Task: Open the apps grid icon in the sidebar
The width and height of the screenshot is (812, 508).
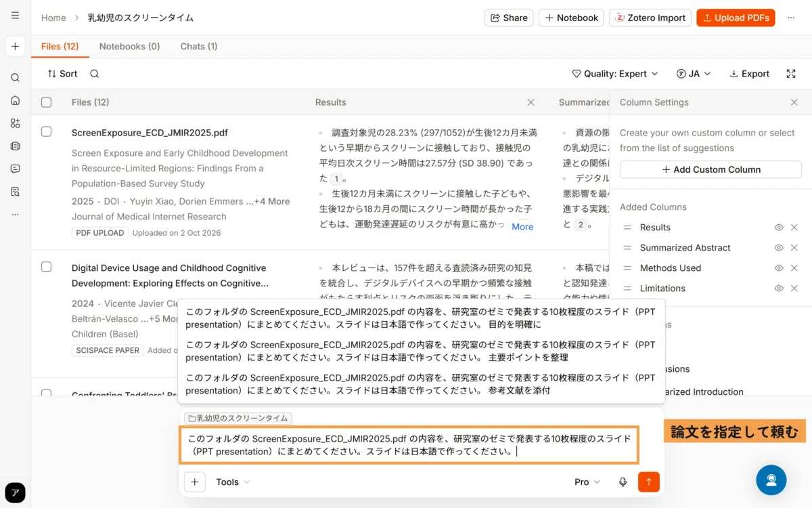Action: coord(15,123)
